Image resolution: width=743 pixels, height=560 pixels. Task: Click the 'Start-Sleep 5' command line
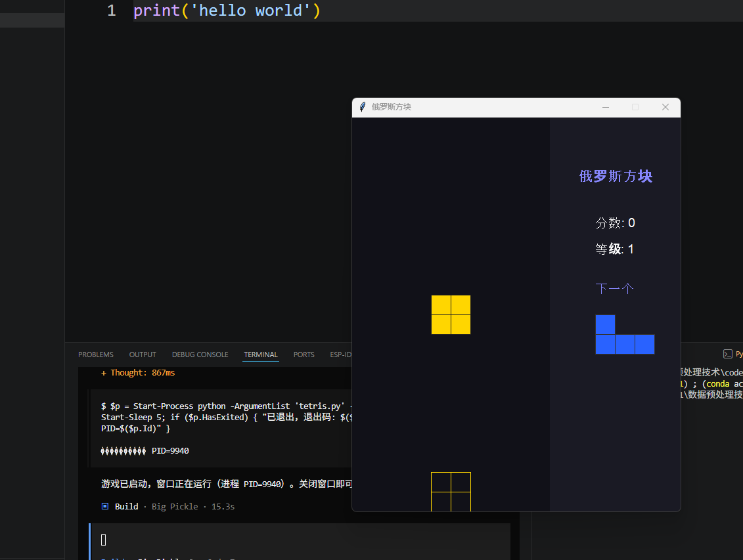(x=227, y=417)
